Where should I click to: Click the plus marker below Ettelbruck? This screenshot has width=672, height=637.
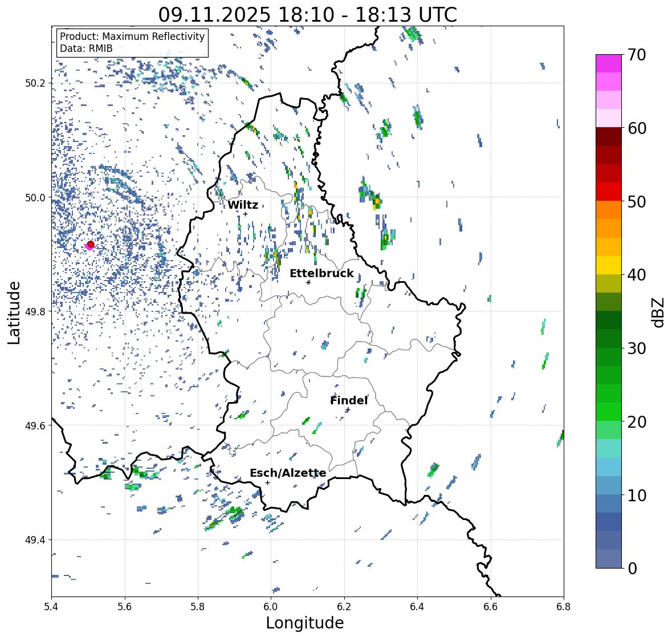click(x=308, y=282)
